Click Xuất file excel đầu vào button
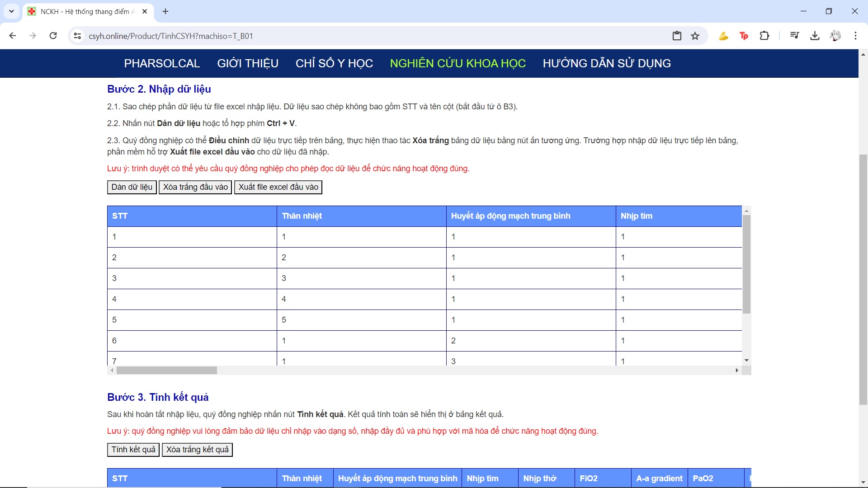Viewport: 868px width, 488px height. [278, 187]
